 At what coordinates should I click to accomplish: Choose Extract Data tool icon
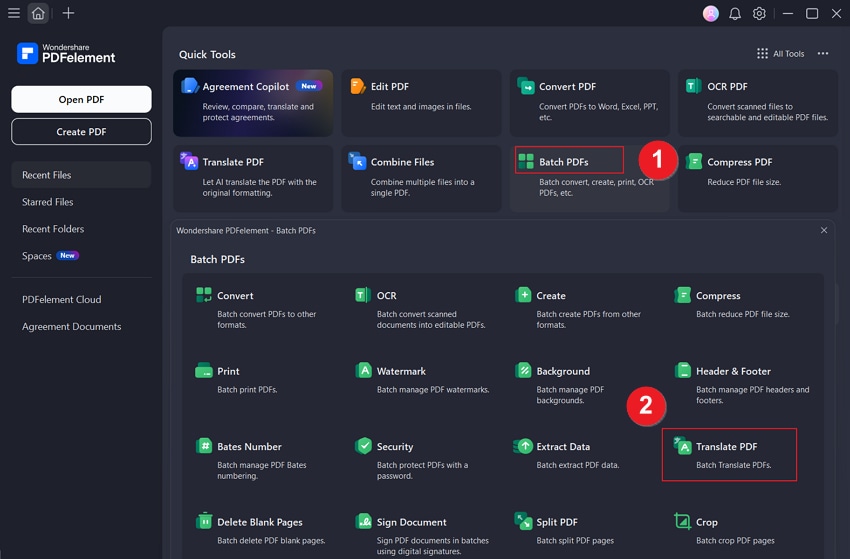pos(523,446)
